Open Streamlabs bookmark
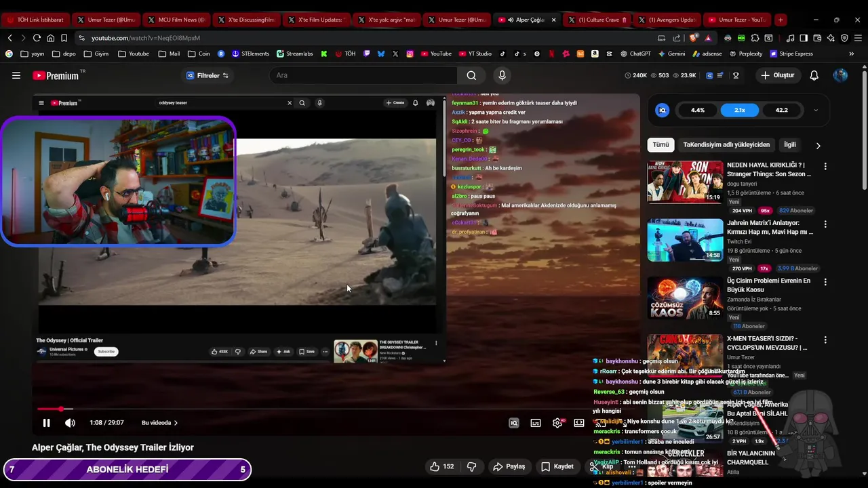868x488 pixels. (x=294, y=54)
